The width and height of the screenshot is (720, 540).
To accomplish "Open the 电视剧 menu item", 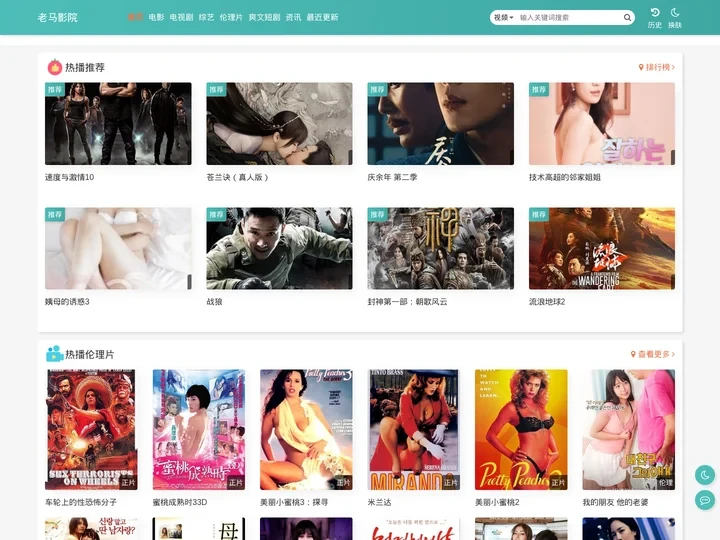I will (181, 17).
